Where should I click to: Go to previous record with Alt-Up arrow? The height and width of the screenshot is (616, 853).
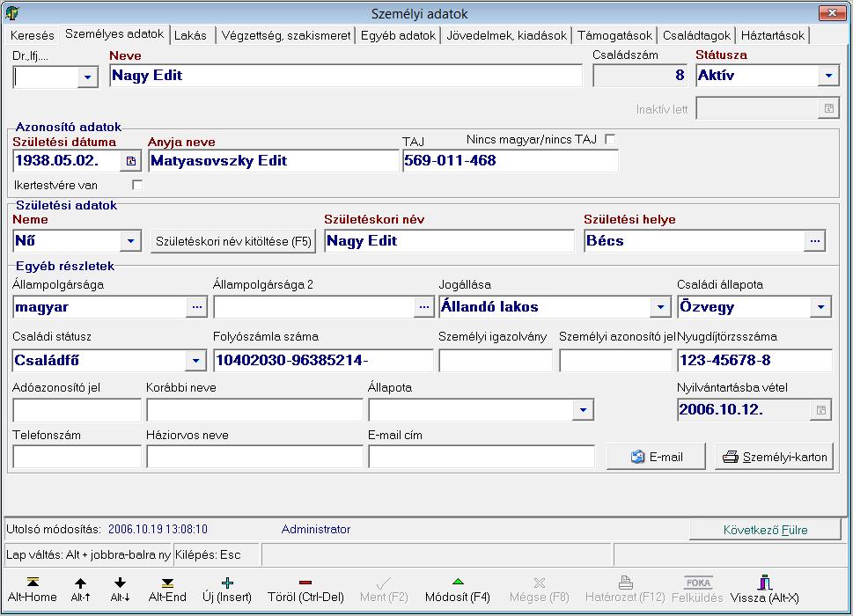[80, 590]
